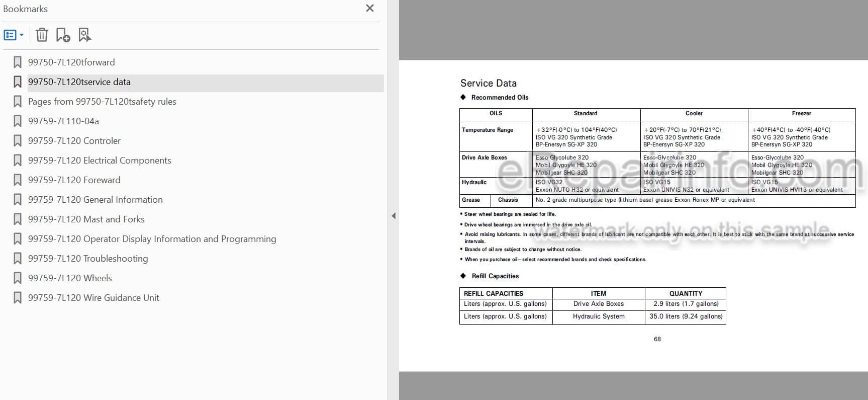Click bookmark icon beside Troubleshooting

pyautogui.click(x=18, y=259)
